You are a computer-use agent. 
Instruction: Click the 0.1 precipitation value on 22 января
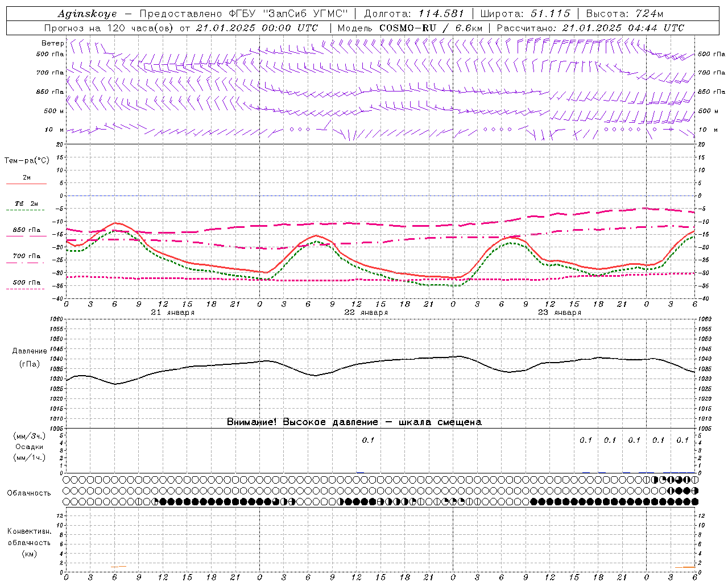pos(368,440)
